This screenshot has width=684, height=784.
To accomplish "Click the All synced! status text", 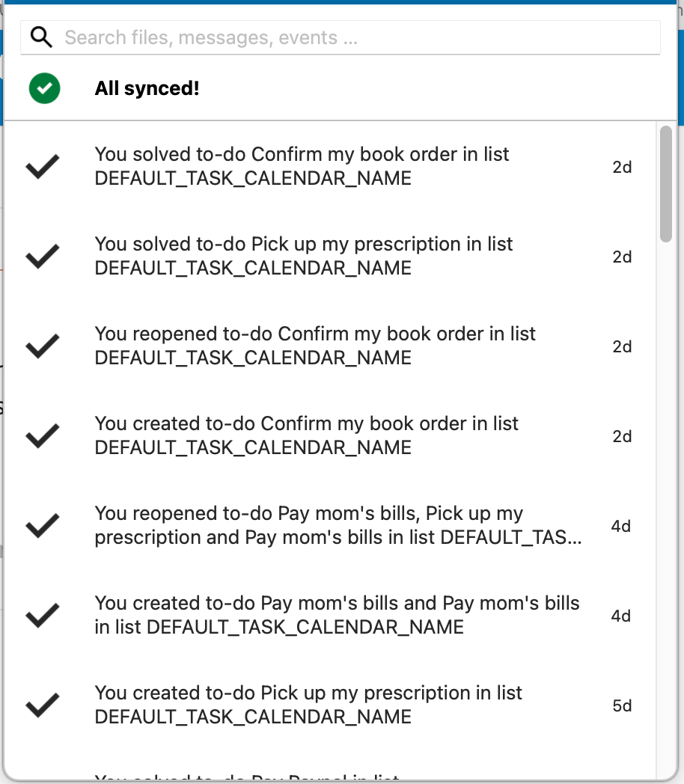I will 147,88.
